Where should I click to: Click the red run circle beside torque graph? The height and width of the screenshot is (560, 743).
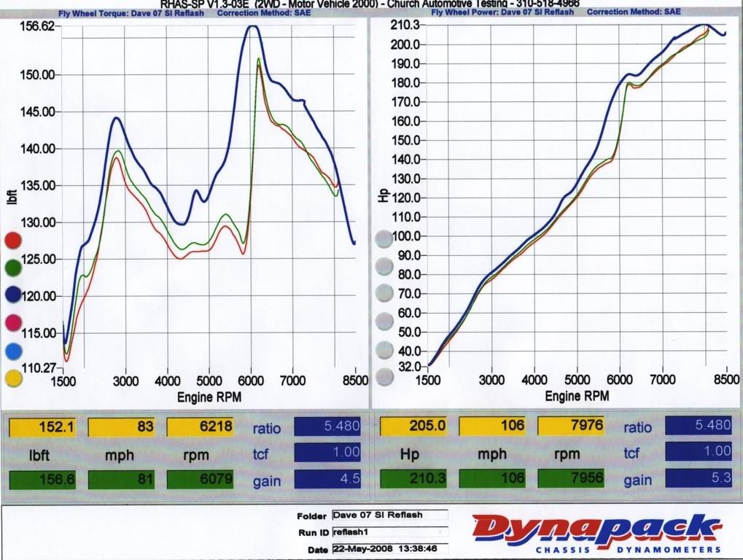pos(12,240)
